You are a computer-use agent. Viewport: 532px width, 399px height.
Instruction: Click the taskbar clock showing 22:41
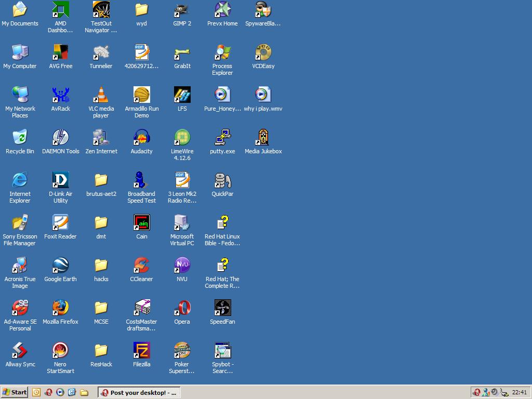[x=519, y=392]
